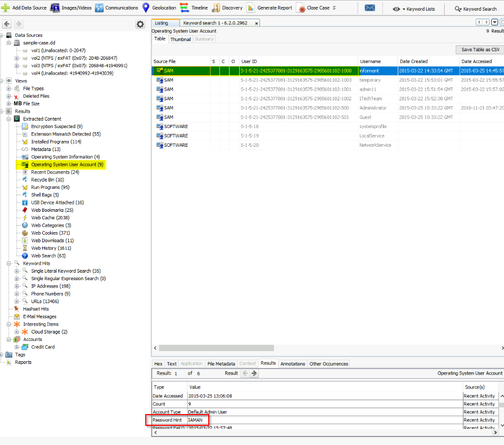Click the envelope mail icon in toolbar

[369, 7]
